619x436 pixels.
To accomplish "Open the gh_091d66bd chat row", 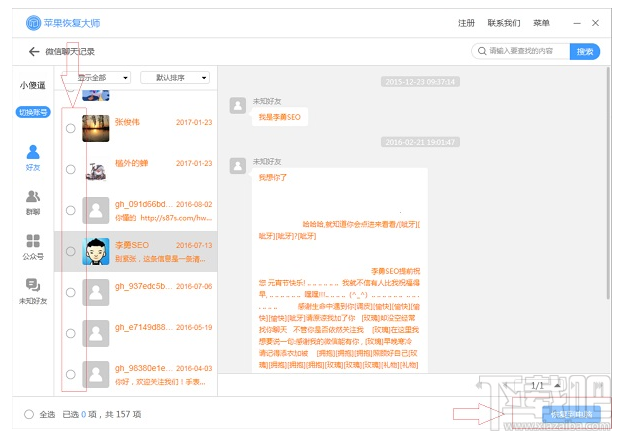I will (136, 210).
